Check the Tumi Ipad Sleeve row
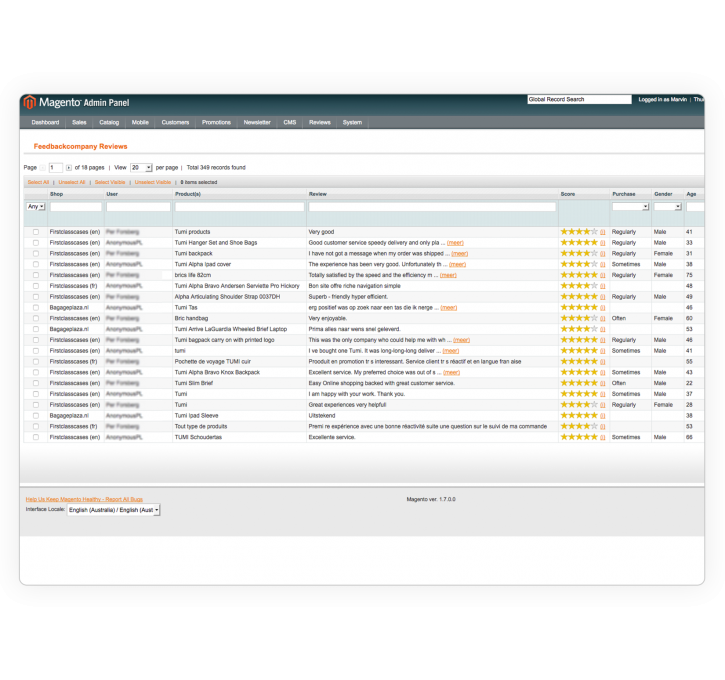This screenshot has width=725, height=680. (36, 416)
